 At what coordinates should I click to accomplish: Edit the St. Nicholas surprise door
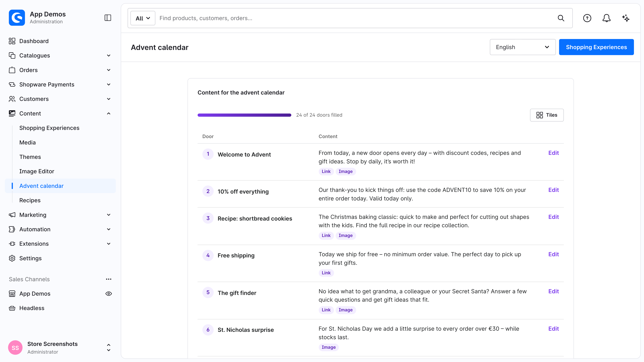click(x=553, y=329)
